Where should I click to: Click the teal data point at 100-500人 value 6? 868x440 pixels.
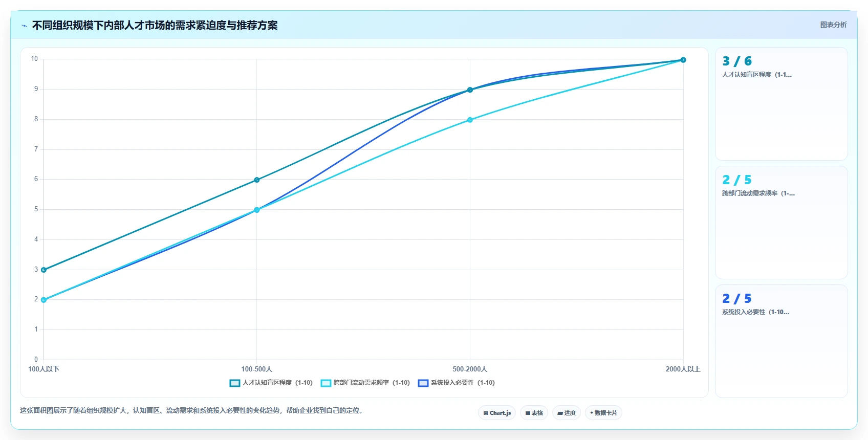click(257, 180)
